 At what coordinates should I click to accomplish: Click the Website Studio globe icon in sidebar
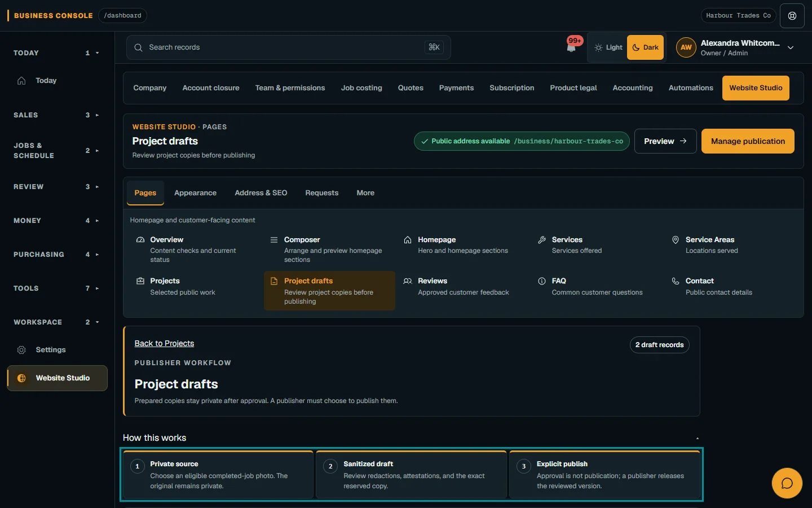click(21, 378)
